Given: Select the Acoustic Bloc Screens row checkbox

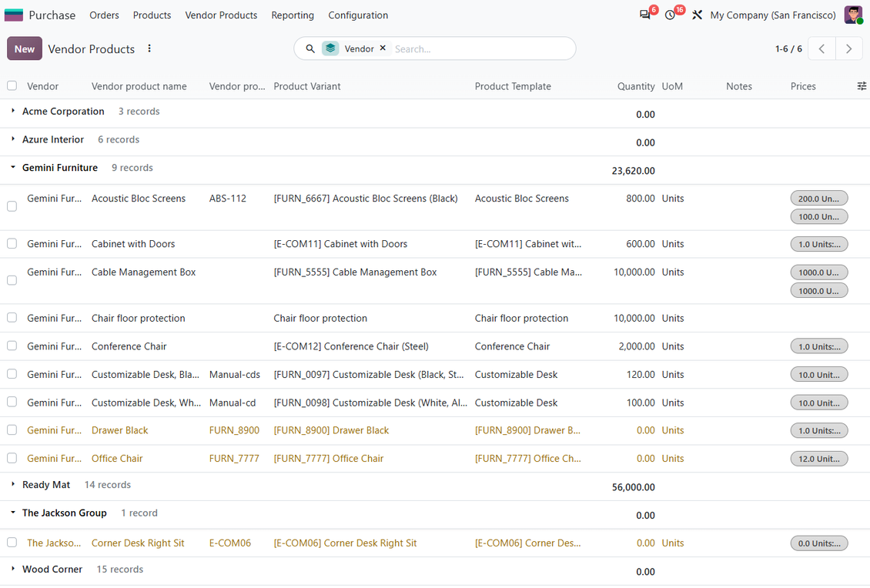Looking at the screenshot, I should pos(12,206).
